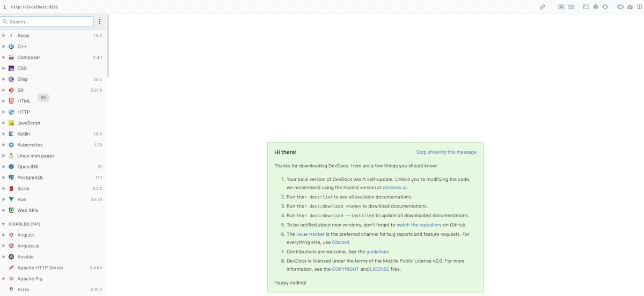Expand the OpenJDK entry arrow
Image resolution: width=644 pixels, height=296 pixels.
point(4,167)
